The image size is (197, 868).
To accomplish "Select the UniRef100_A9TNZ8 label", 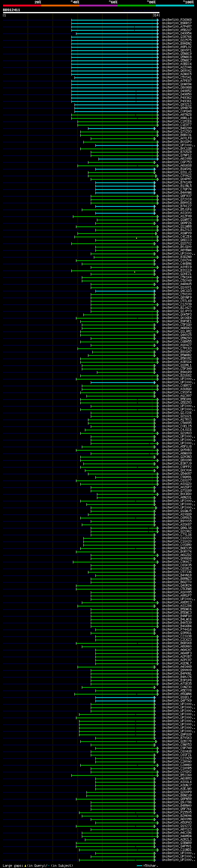I will 177,115.
